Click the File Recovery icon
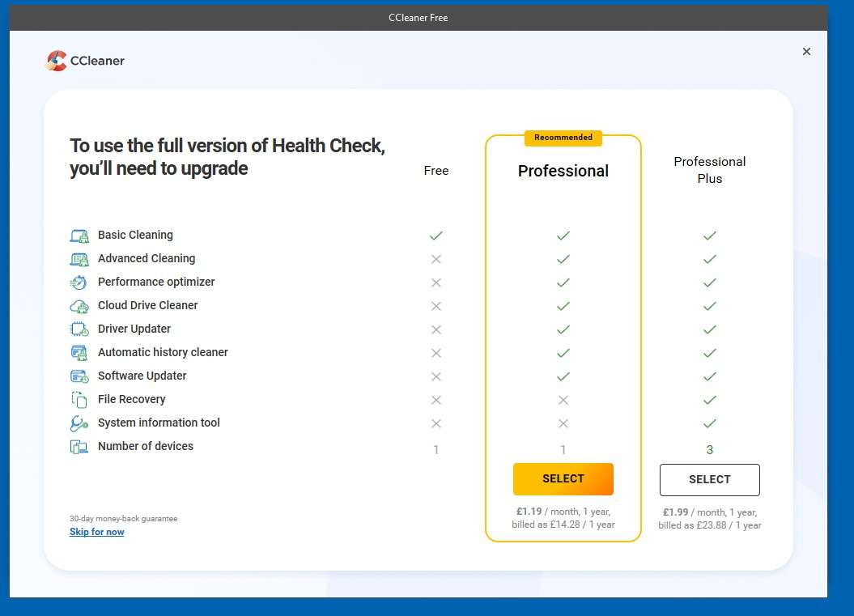The height and width of the screenshot is (616, 854). pos(79,400)
